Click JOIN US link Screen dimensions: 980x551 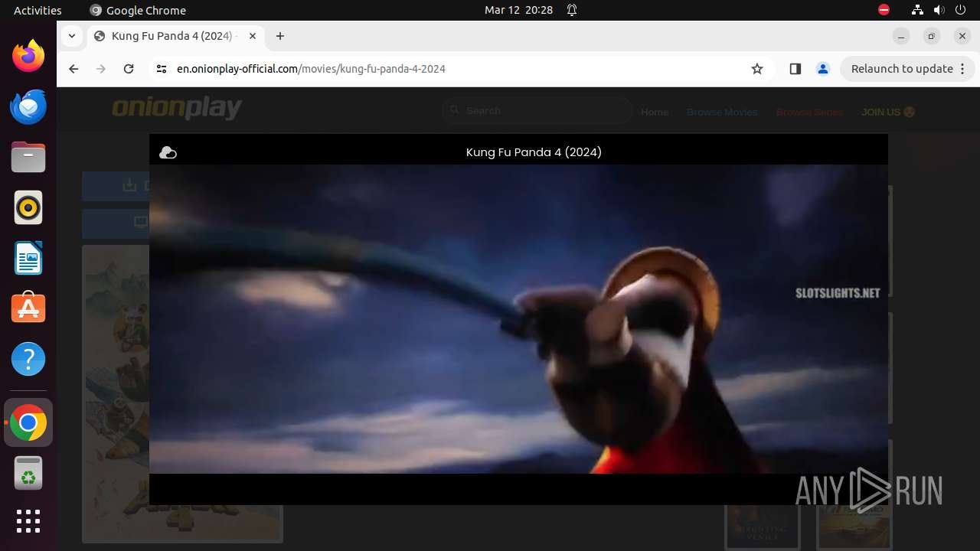[x=888, y=112]
